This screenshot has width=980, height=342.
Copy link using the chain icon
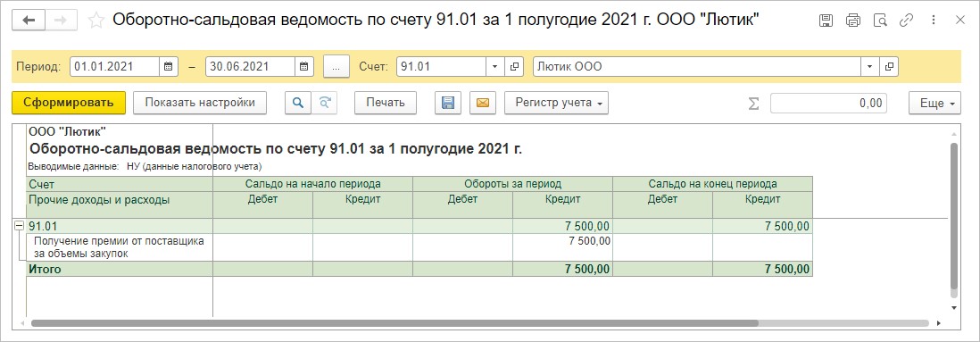tap(906, 21)
